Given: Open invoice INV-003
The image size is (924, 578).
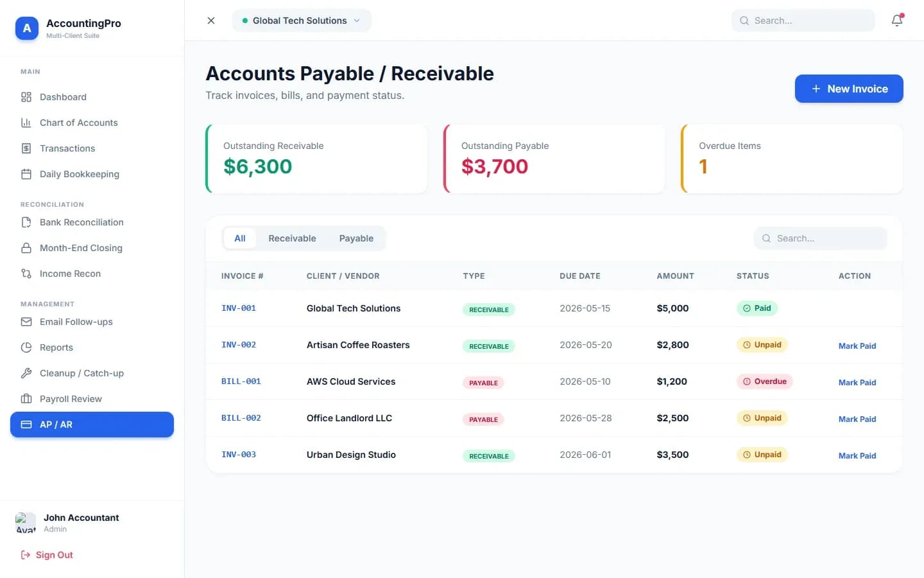Looking at the screenshot, I should pyautogui.click(x=239, y=455).
